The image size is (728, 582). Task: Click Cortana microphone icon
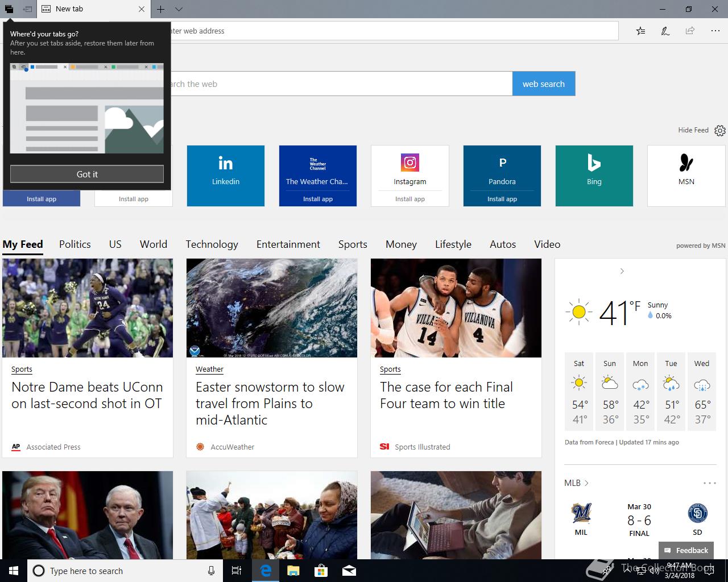211,571
